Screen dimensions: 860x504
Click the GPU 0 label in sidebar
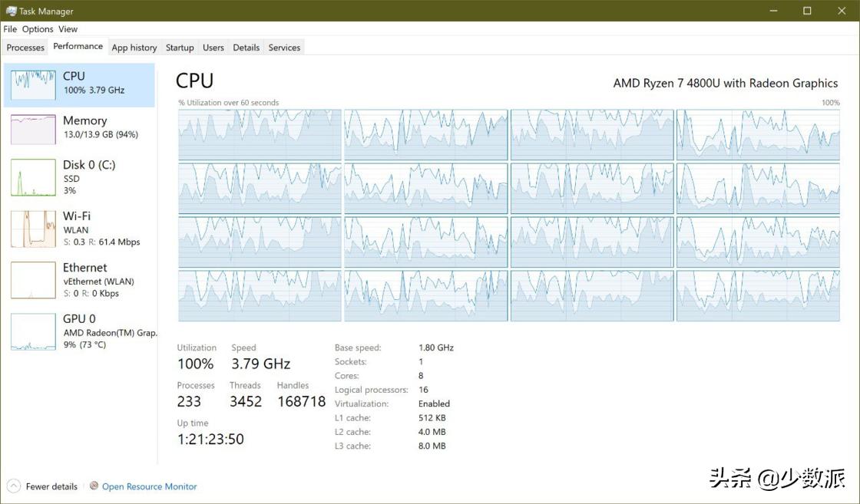80,318
